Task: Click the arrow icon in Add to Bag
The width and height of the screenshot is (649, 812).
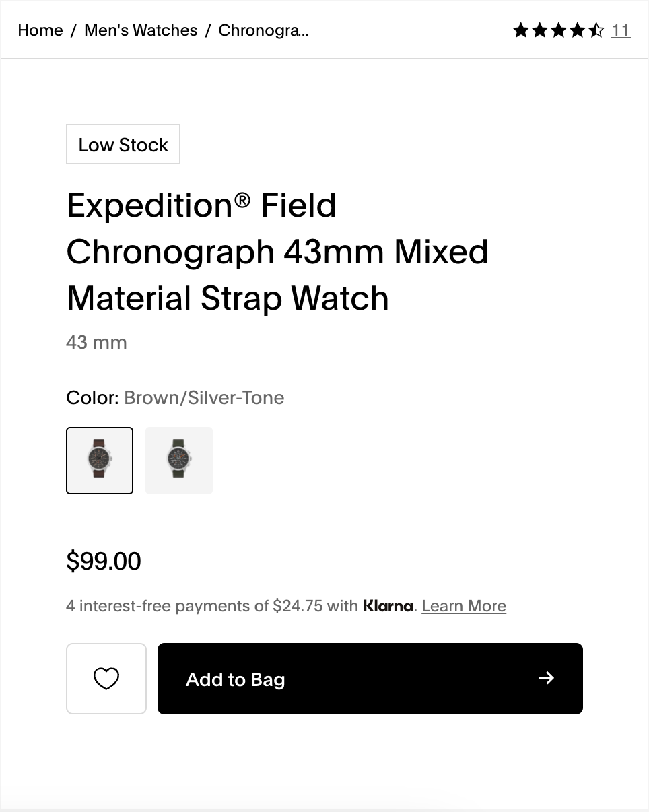Action: (x=547, y=678)
